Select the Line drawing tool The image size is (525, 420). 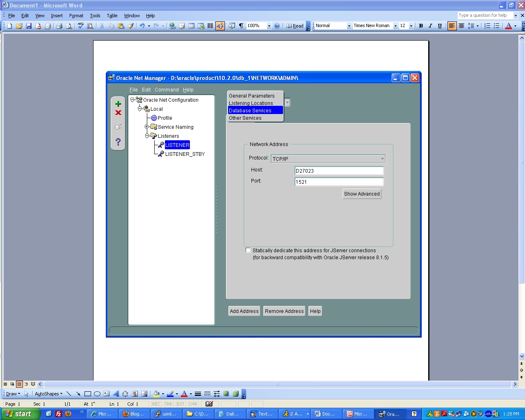(x=69, y=394)
